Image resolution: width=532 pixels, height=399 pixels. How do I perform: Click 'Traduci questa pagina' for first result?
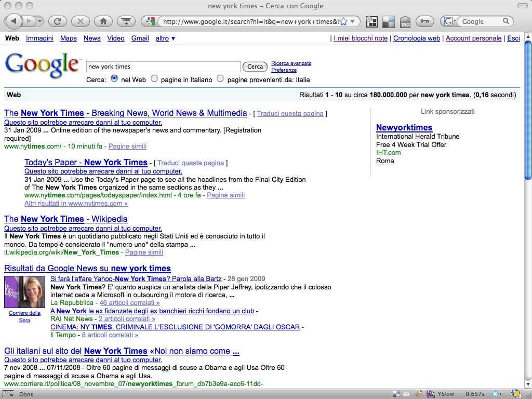pyautogui.click(x=290, y=114)
